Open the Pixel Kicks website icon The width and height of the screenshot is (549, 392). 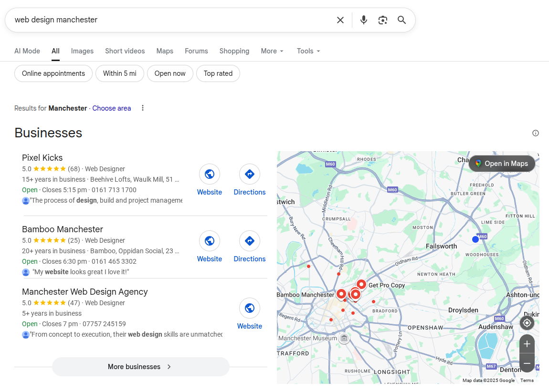tap(210, 175)
